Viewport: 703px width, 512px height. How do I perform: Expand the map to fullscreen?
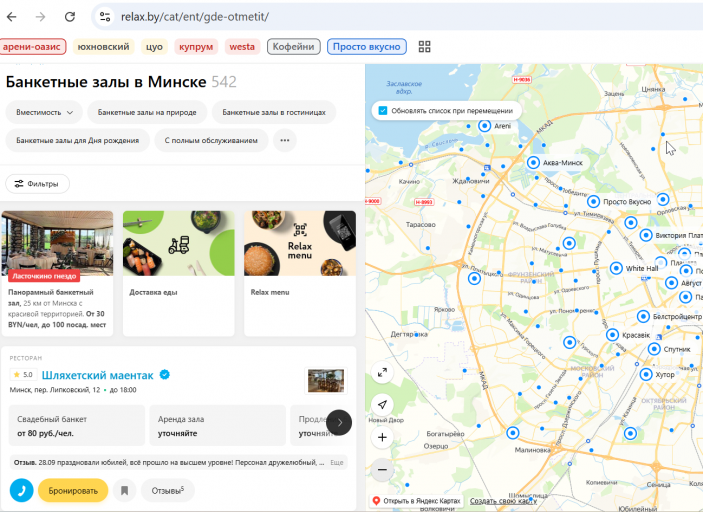[x=382, y=373]
